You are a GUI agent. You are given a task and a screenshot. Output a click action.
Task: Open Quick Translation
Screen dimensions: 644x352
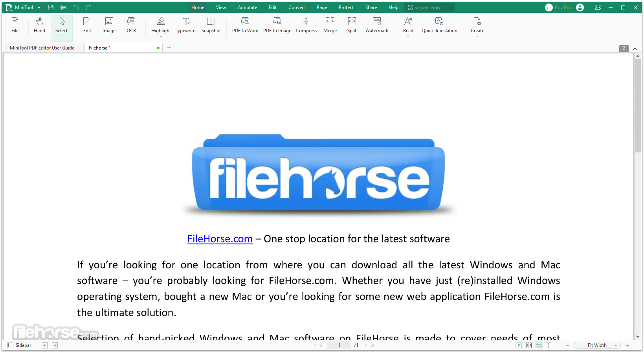coord(439,26)
